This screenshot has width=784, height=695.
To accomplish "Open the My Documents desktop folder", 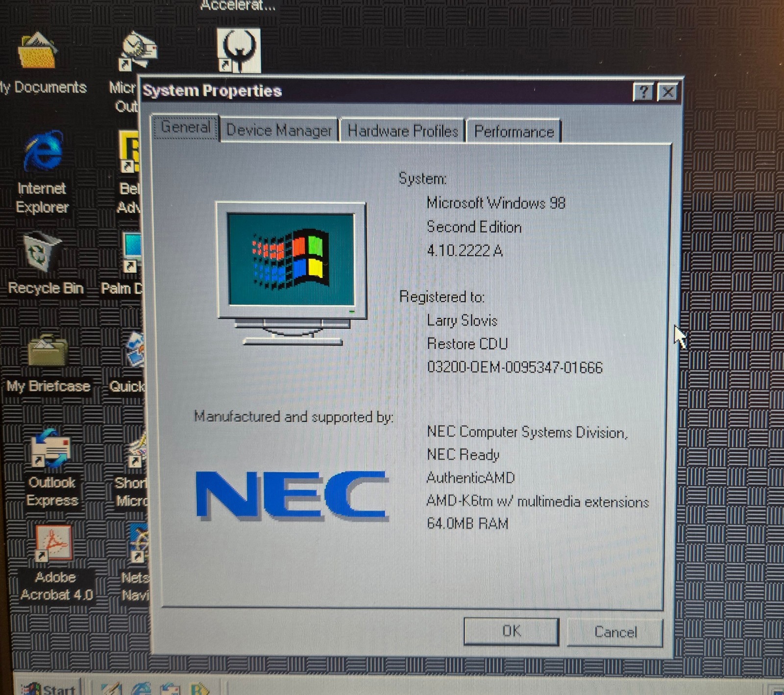I will (38, 51).
